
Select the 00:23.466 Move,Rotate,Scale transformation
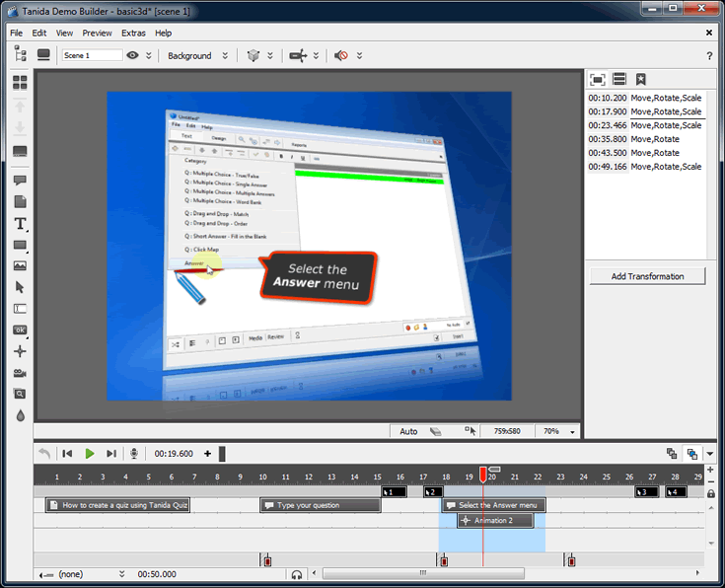point(645,125)
